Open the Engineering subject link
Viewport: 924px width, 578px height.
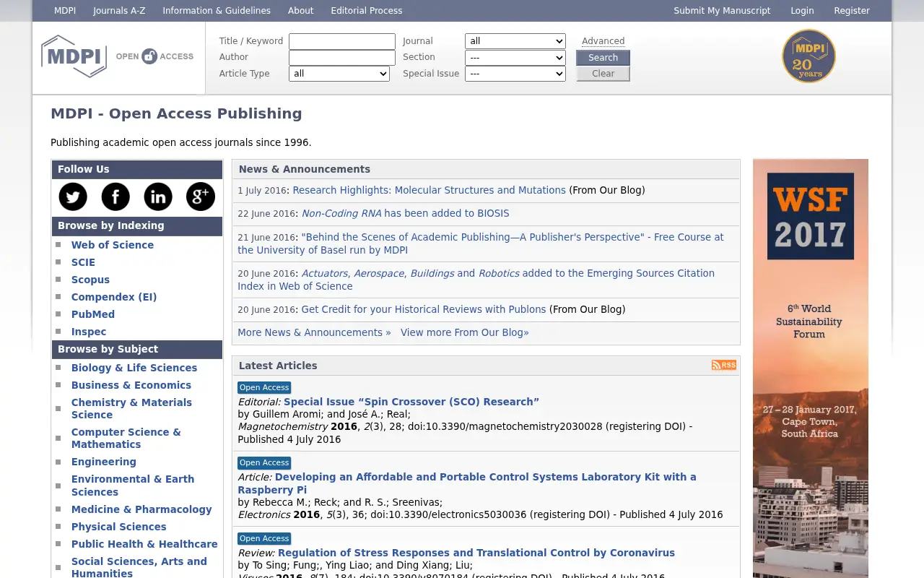[104, 462]
